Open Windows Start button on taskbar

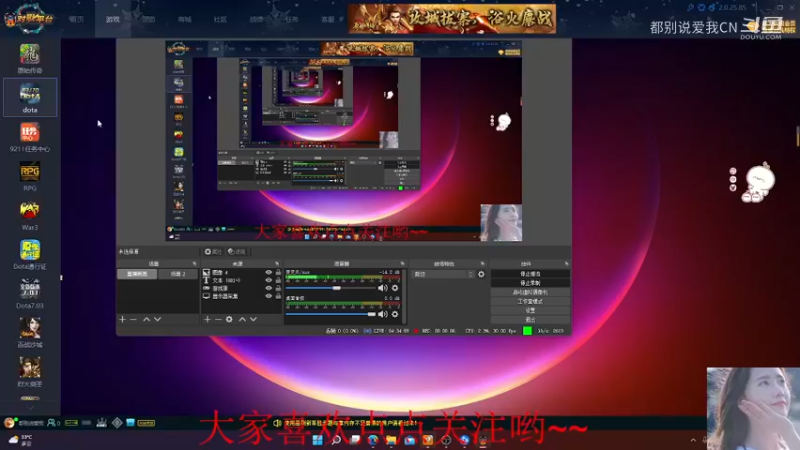coord(317,440)
